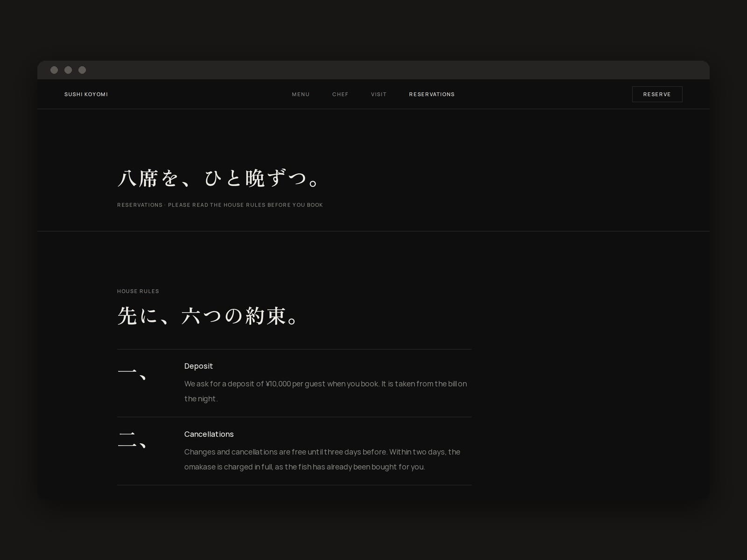
Task: Click the SUSHI KOYOMI logo
Action: point(86,94)
